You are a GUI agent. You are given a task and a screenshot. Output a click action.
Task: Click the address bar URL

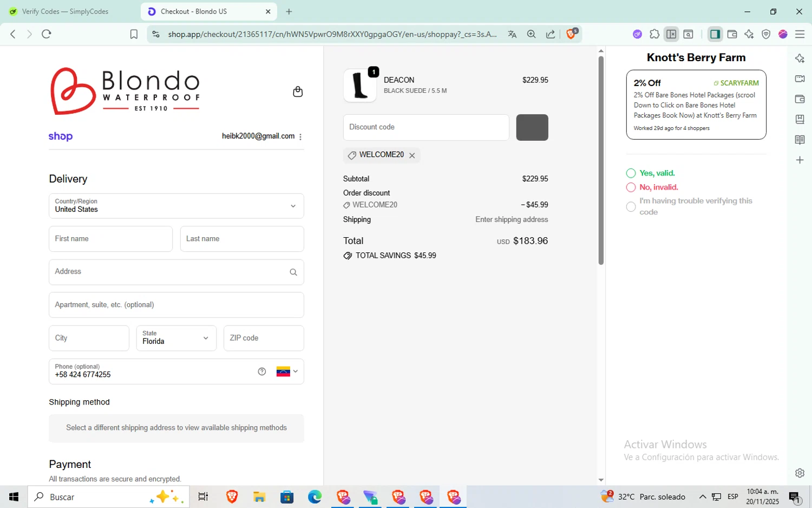[332, 34]
